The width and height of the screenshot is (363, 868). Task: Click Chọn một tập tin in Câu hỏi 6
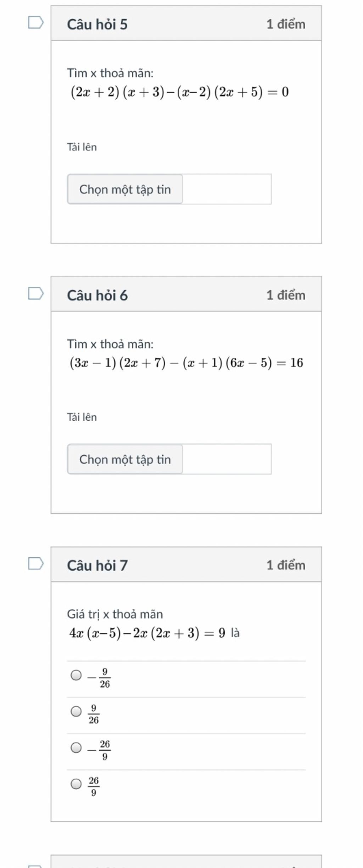pyautogui.click(x=125, y=459)
